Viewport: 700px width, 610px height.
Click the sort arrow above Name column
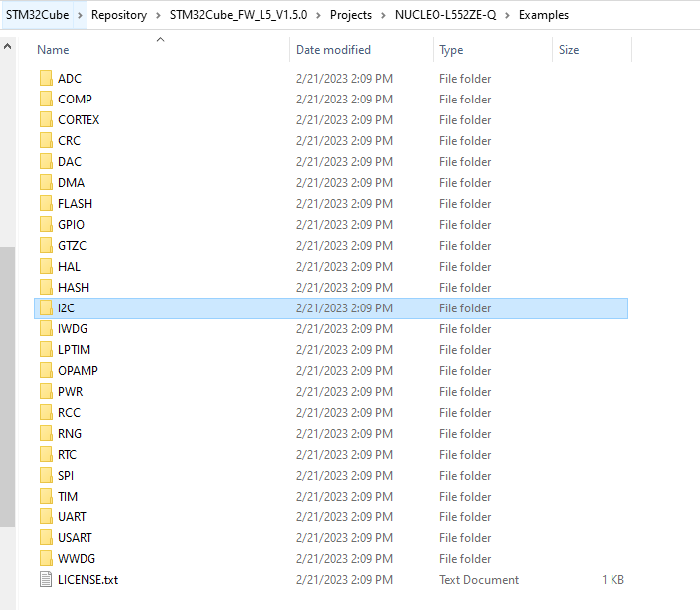[161, 40]
